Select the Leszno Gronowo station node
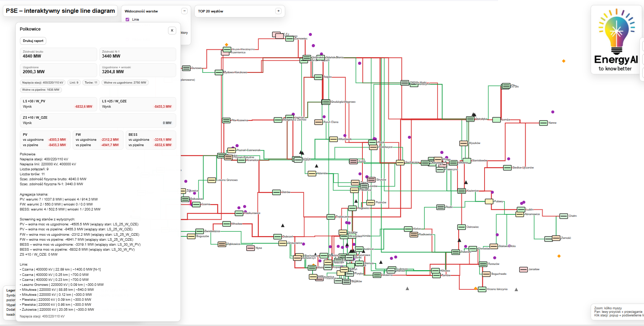The image size is (644, 326). click(x=212, y=180)
